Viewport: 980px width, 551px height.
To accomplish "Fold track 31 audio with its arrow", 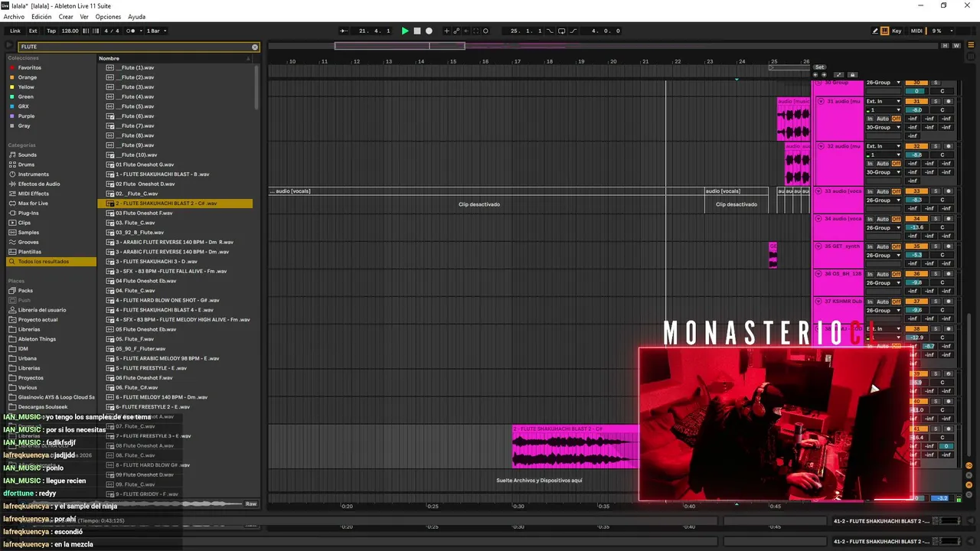I will click(x=821, y=101).
